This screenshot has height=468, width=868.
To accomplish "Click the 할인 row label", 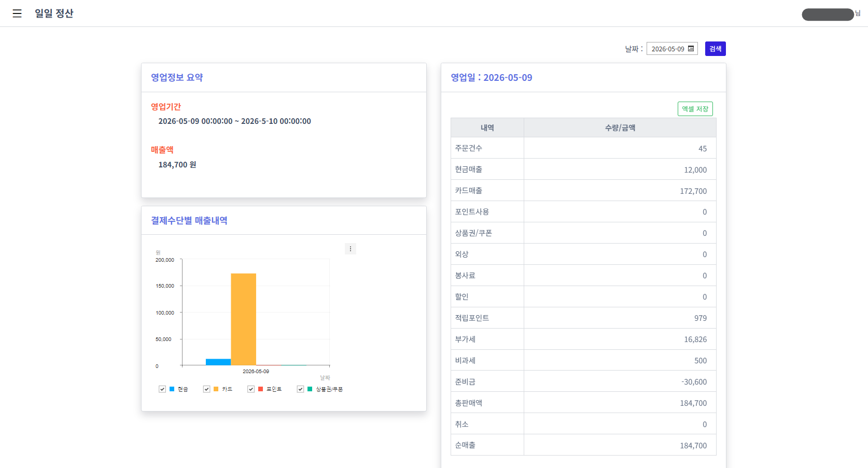I will tap(461, 297).
